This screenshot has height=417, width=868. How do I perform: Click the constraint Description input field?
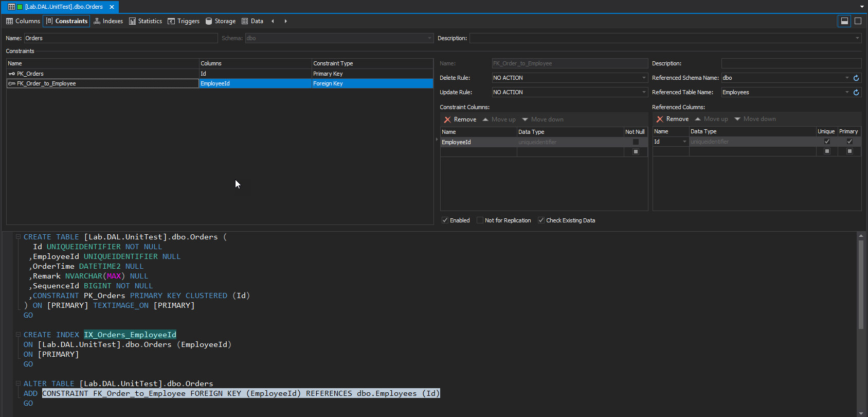click(791, 63)
